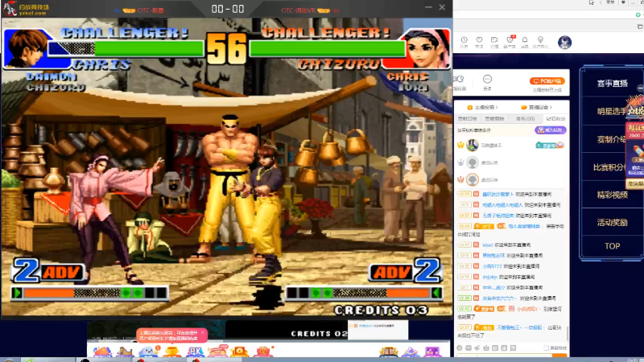
Task: Click the yzkof.com logo in player window
Action: tap(26, 9)
